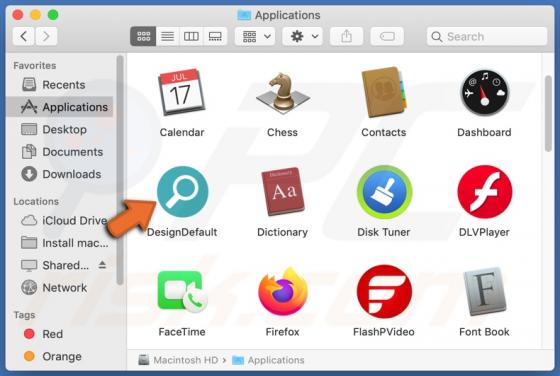Click Applications in the path bar
Image resolution: width=560 pixels, height=376 pixels.
click(268, 360)
